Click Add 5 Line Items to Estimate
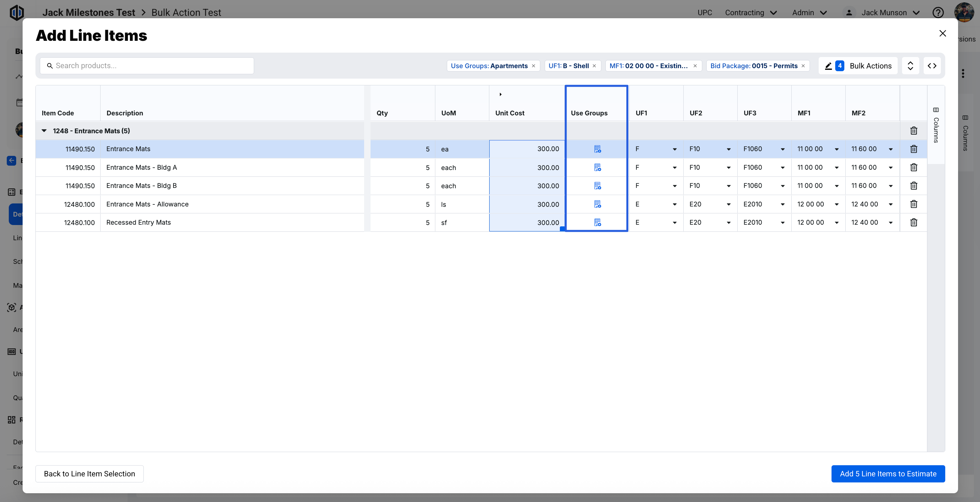The width and height of the screenshot is (980, 502). point(888,474)
